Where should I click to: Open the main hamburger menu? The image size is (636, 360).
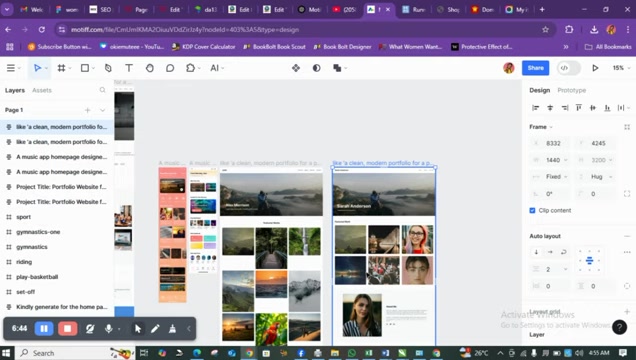point(11,68)
